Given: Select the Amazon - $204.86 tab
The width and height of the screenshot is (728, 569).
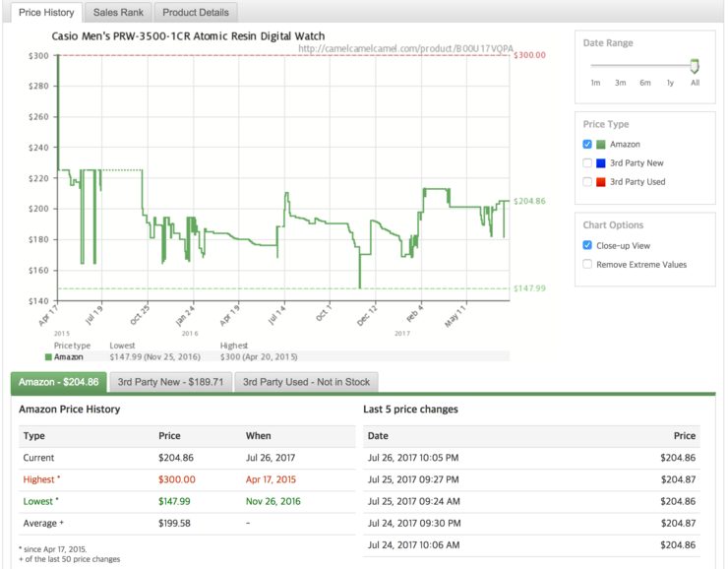Looking at the screenshot, I should coord(58,382).
